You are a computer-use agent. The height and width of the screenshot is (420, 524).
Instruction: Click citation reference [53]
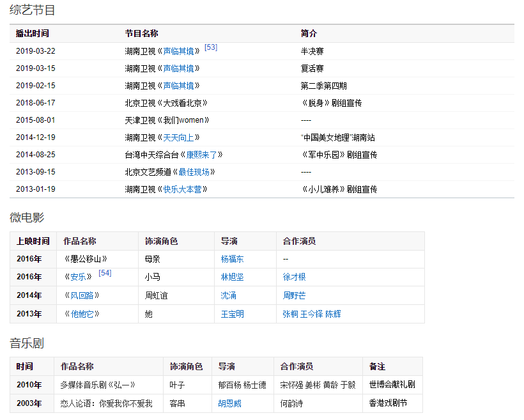tap(211, 47)
